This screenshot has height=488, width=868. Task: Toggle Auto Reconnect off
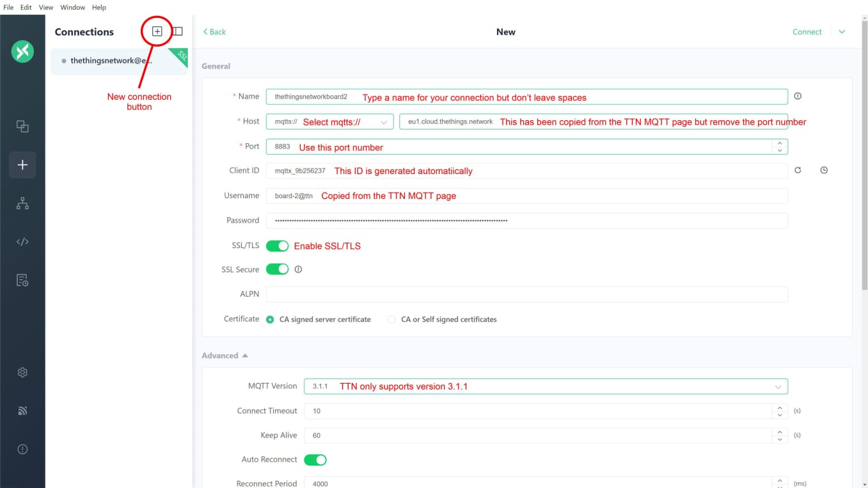click(x=315, y=459)
